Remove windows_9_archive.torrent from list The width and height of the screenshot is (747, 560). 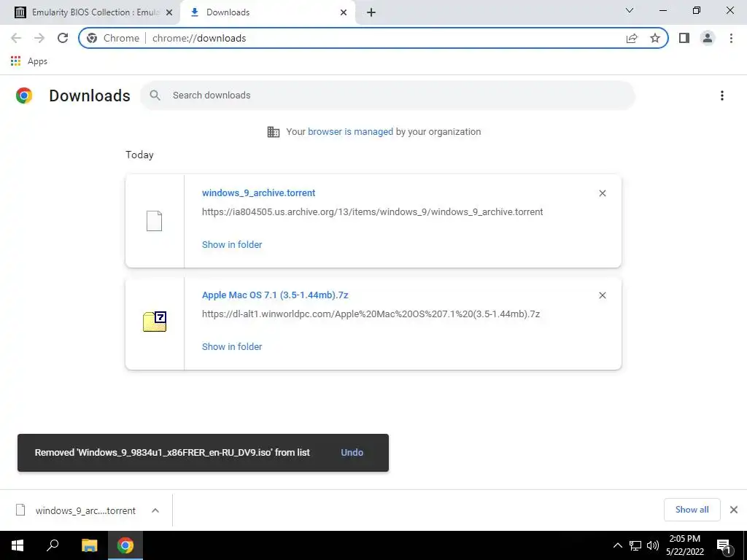(602, 193)
